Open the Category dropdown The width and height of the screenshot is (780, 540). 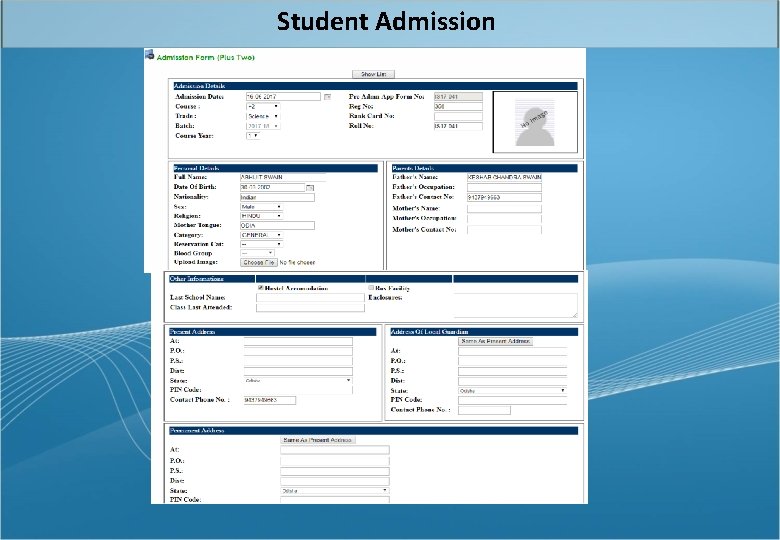point(262,235)
